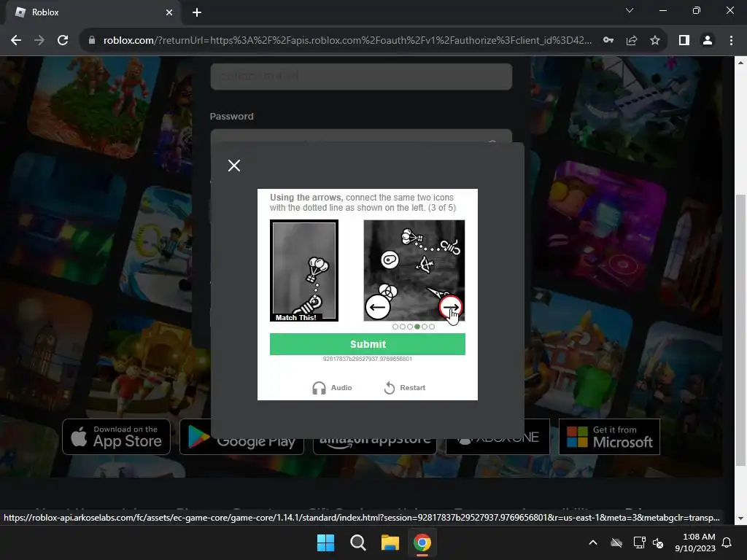This screenshot has height=560, width=747.
Task: Toggle Chrome side panel
Action: coord(684,41)
